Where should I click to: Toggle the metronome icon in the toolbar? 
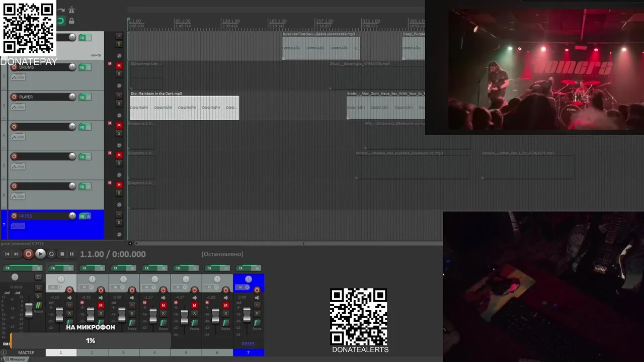pyautogui.click(x=71, y=10)
